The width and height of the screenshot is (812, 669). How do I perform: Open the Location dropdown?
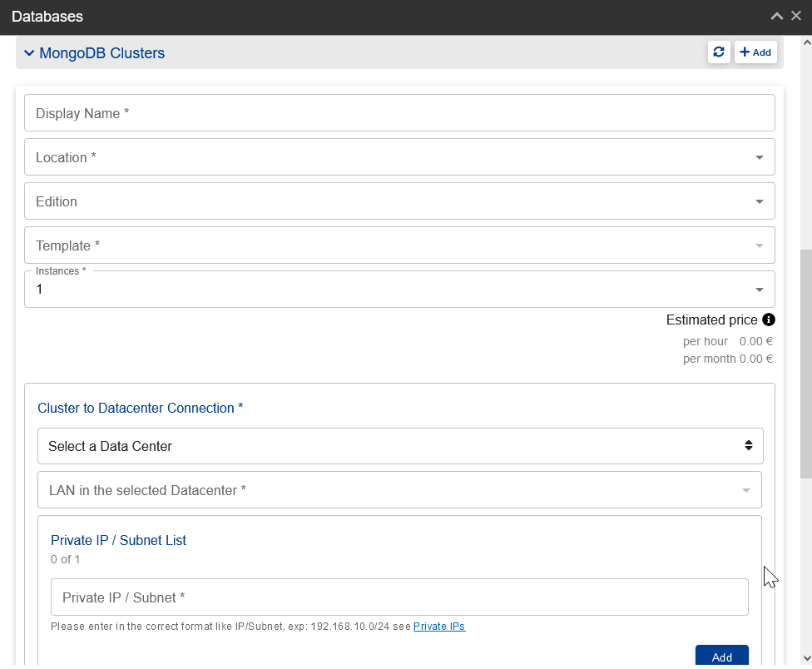click(x=399, y=157)
